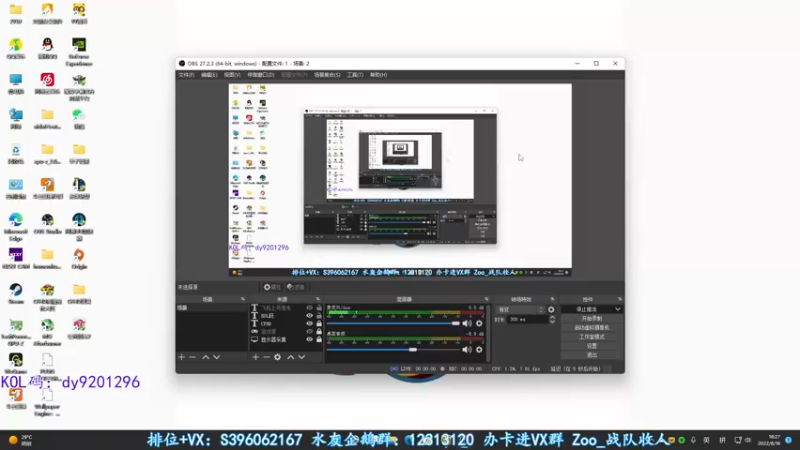
Task: Open source Properties gear button in OBS toolbar
Action: click(x=272, y=287)
